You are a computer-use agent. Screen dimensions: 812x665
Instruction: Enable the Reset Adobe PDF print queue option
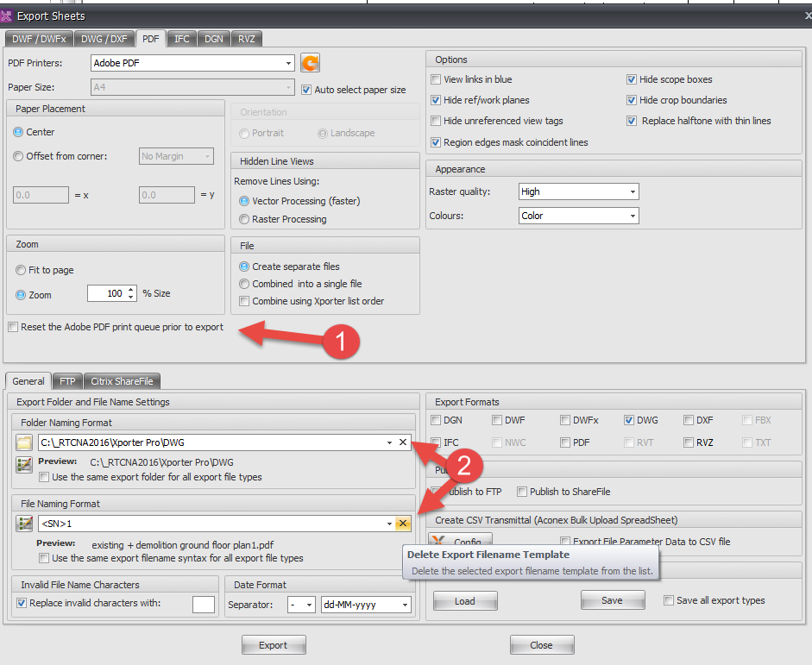point(13,328)
